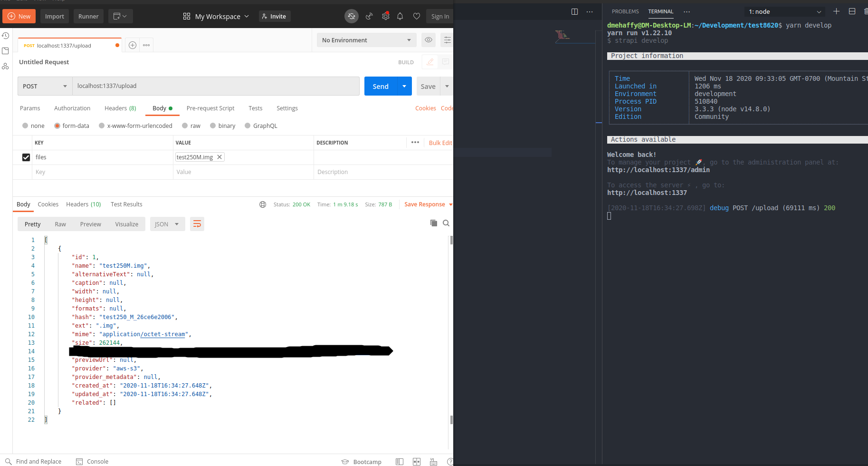Switch body type to GraphQL

click(247, 126)
